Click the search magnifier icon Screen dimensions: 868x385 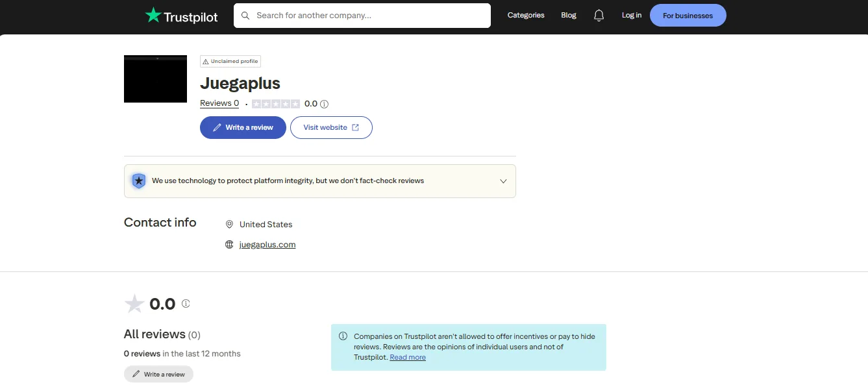click(x=245, y=16)
